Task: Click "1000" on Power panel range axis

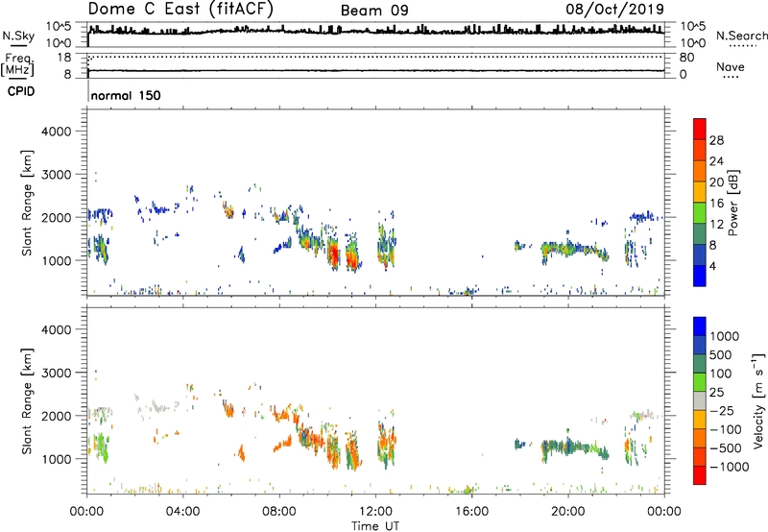Action: 56,260
